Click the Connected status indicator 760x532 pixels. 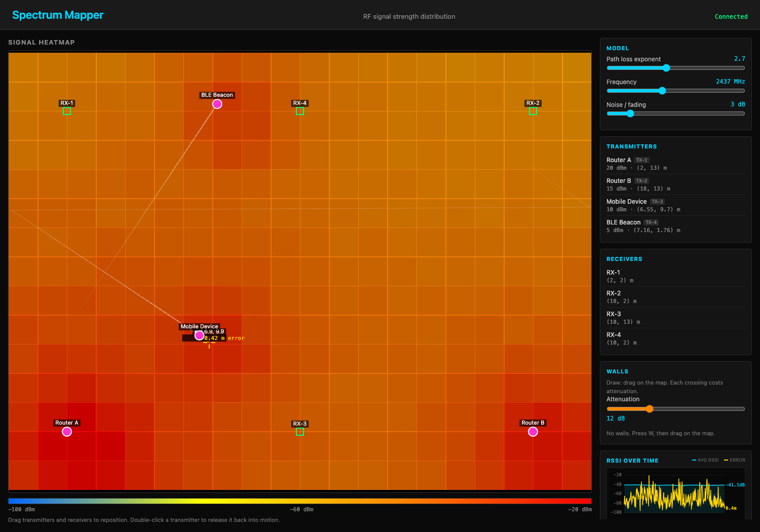[x=731, y=17]
